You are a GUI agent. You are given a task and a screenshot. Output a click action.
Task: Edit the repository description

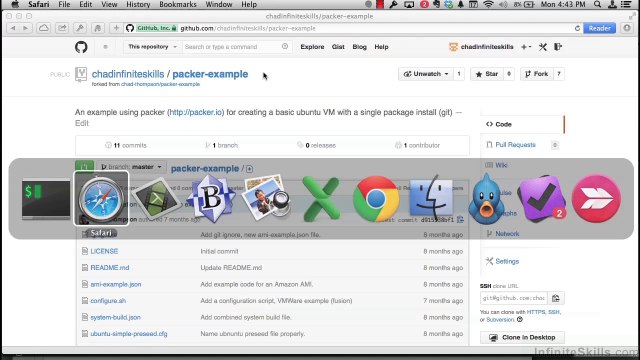click(x=82, y=123)
